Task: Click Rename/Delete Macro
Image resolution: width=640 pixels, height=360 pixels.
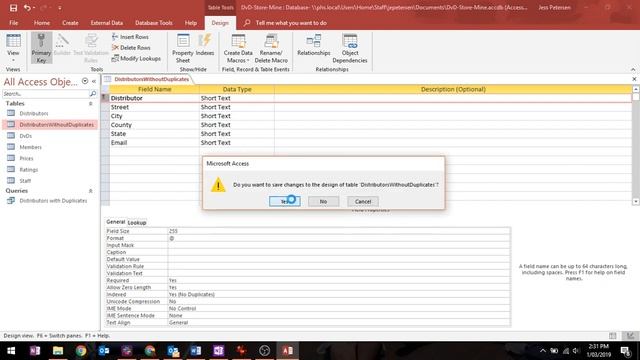Action: click(x=271, y=48)
